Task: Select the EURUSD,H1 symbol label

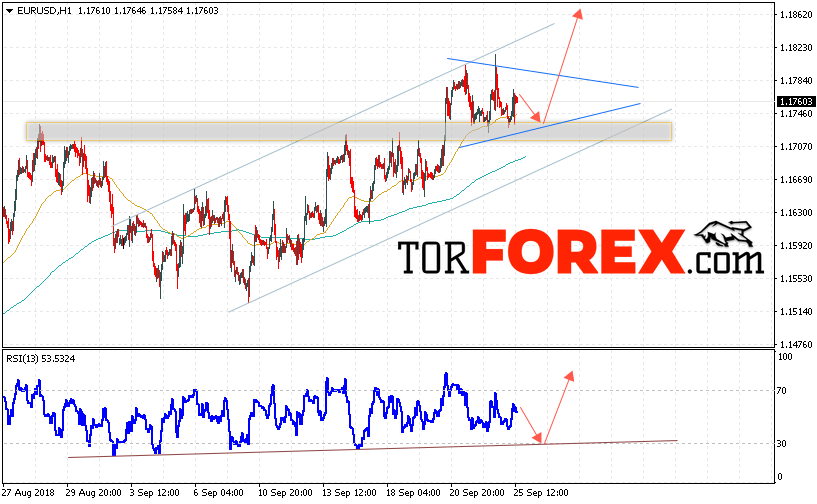Action: pyautogui.click(x=44, y=11)
